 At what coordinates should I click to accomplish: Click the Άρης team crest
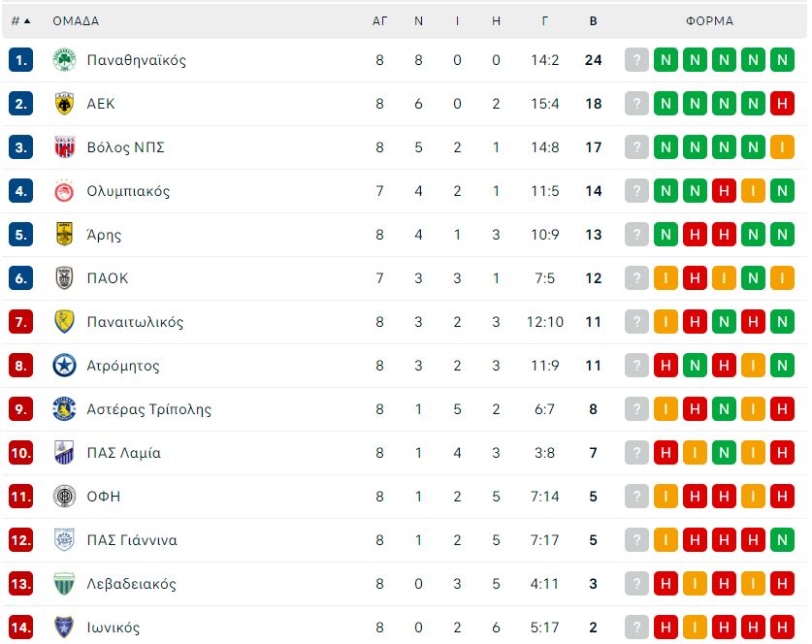click(x=65, y=235)
